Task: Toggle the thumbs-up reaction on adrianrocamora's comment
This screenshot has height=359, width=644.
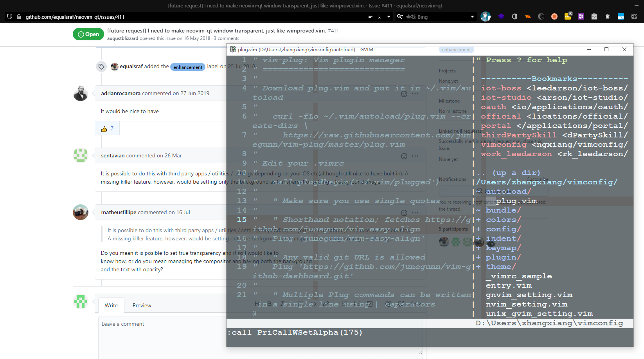Action: coord(107,128)
